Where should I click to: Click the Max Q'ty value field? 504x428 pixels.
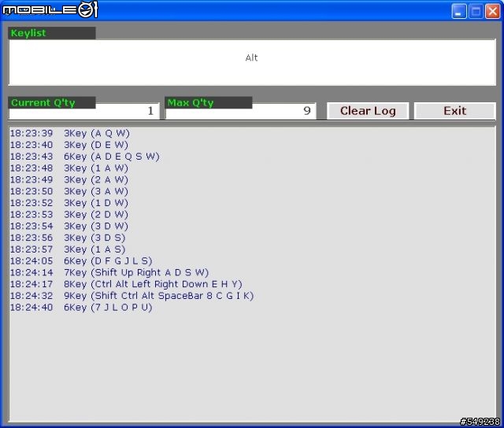tap(240, 111)
